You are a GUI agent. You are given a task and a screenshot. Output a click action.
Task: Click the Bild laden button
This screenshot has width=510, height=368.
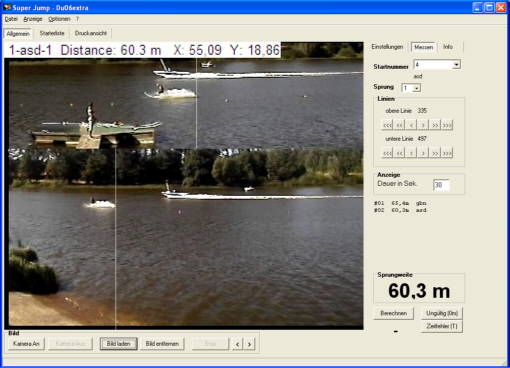pyautogui.click(x=118, y=344)
